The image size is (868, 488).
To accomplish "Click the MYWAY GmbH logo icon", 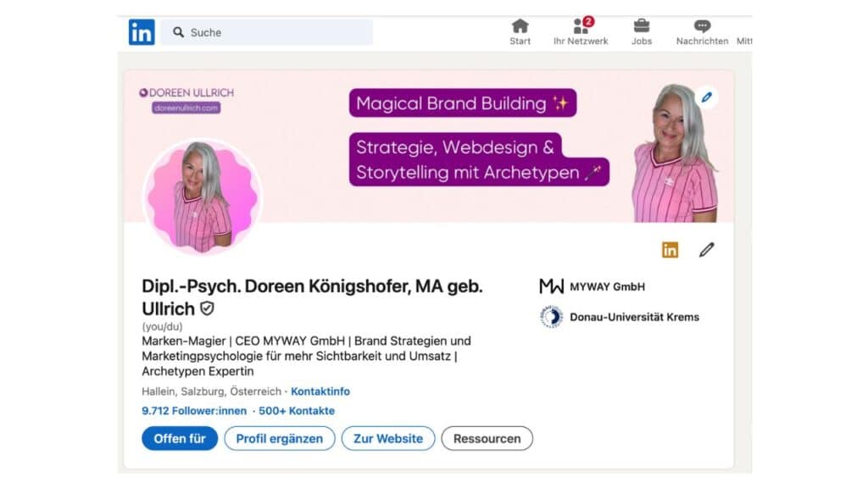I will (x=551, y=286).
